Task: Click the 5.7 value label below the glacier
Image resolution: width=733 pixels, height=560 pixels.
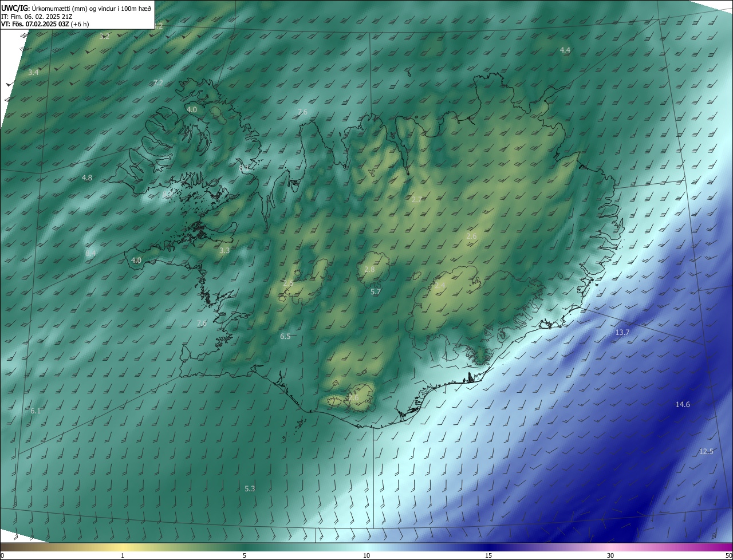Action: click(x=375, y=291)
